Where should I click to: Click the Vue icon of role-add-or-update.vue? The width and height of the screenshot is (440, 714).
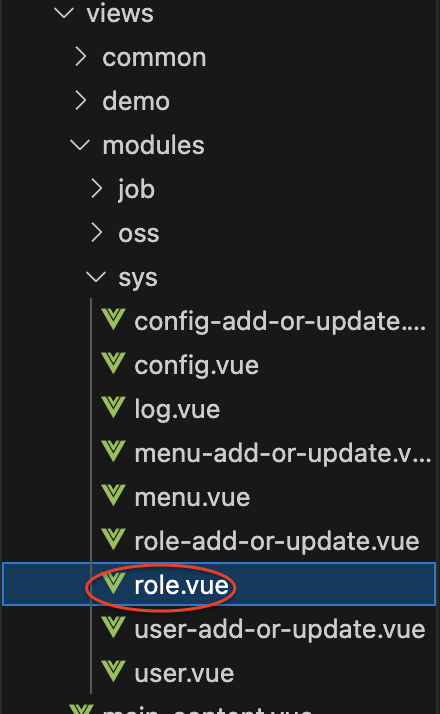pyautogui.click(x=113, y=539)
